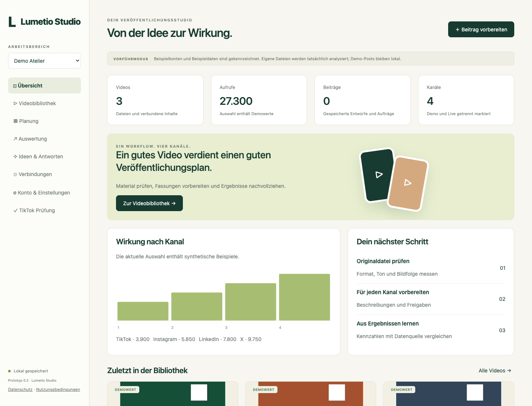532x406 pixels.
Task: Open Videobibliothek in the sidebar
Action: (44, 103)
